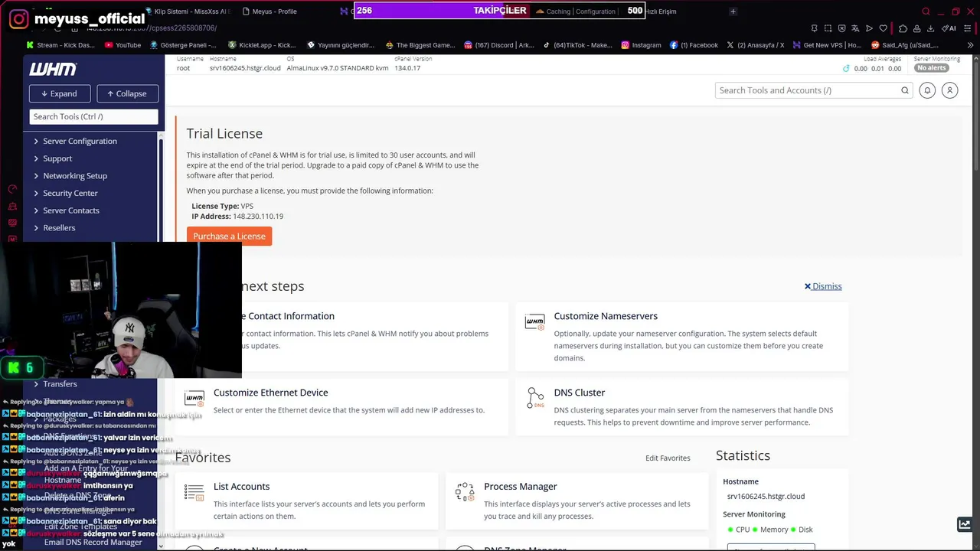Open the pin icon in browser toolbar
The height and width of the screenshot is (551, 980).
pyautogui.click(x=814, y=28)
